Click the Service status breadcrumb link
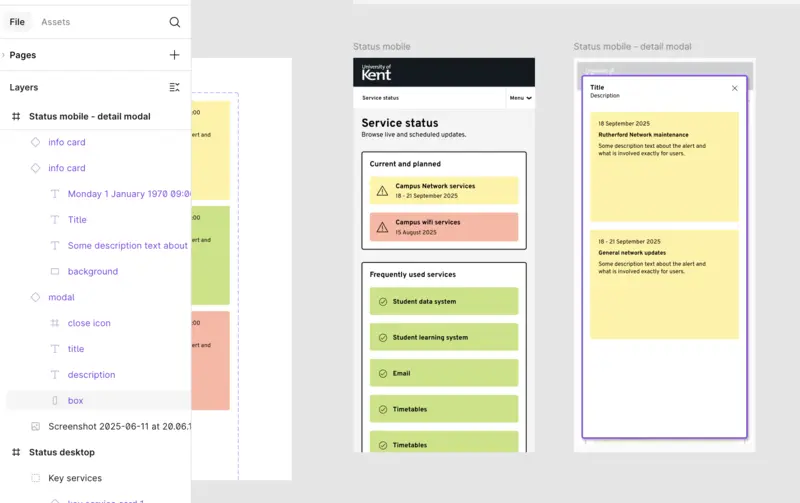800x503 pixels. pyautogui.click(x=380, y=98)
